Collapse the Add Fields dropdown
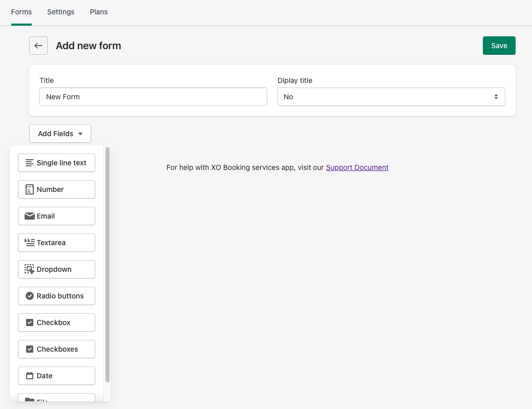532x409 pixels. [60, 134]
